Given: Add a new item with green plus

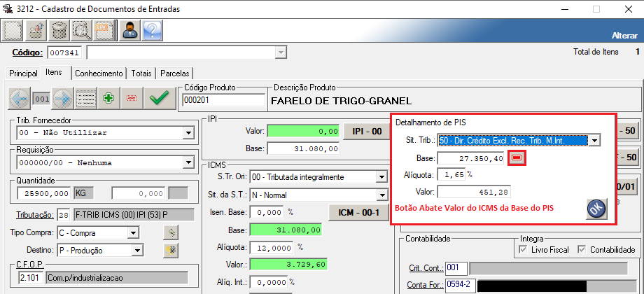Looking at the screenshot, I should 108,99.
